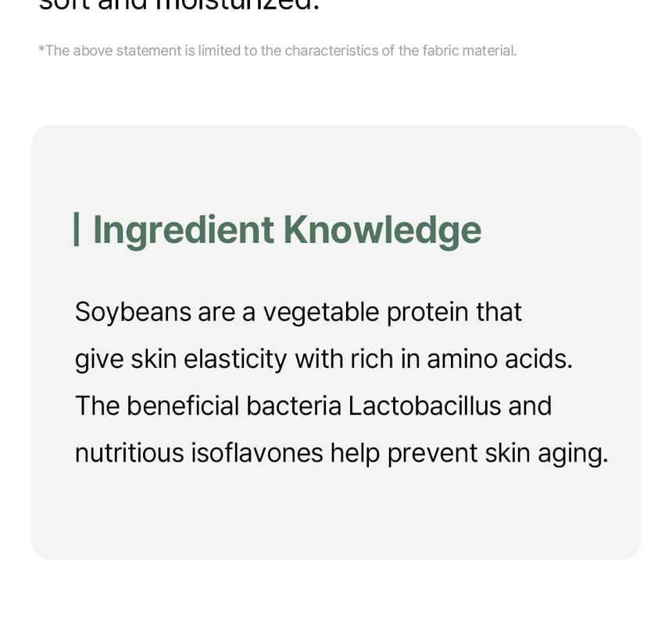Image resolution: width=672 pixels, height=628 pixels.
Task: Click the word "characteristics" in the disclaimer
Action: [331, 51]
